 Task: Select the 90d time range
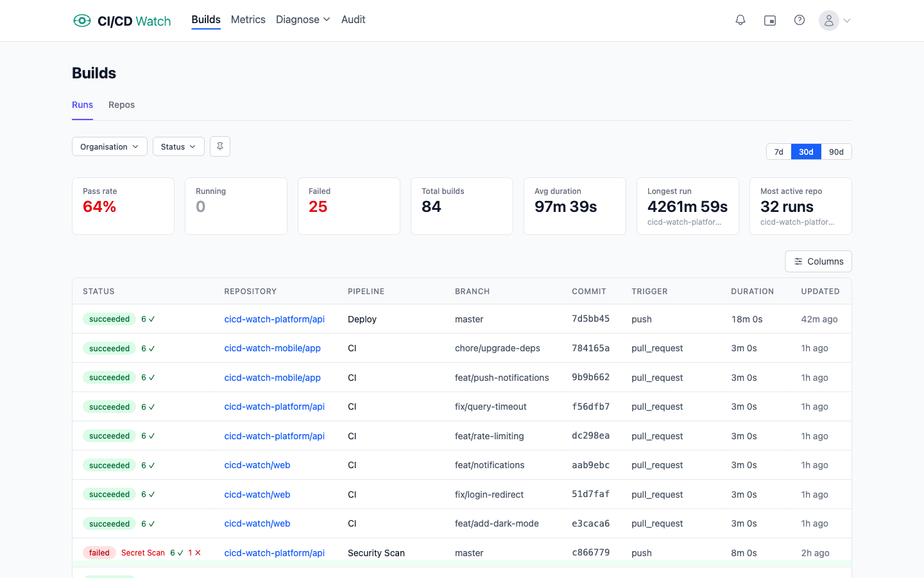pyautogui.click(x=836, y=152)
